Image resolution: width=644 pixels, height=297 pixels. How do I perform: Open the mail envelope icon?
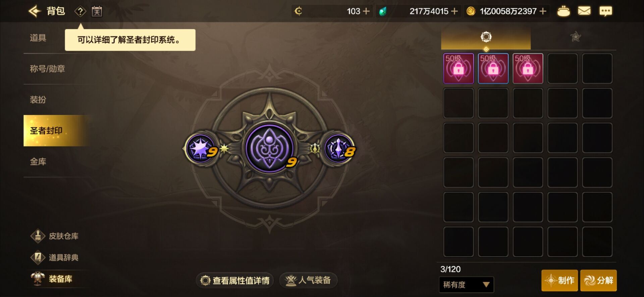[584, 11]
